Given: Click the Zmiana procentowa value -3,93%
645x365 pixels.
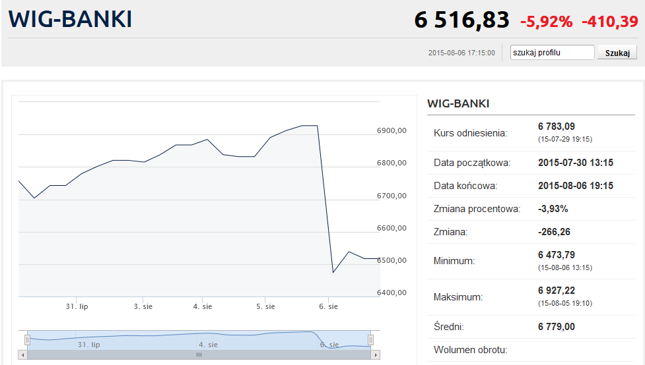Looking at the screenshot, I should 553,209.
